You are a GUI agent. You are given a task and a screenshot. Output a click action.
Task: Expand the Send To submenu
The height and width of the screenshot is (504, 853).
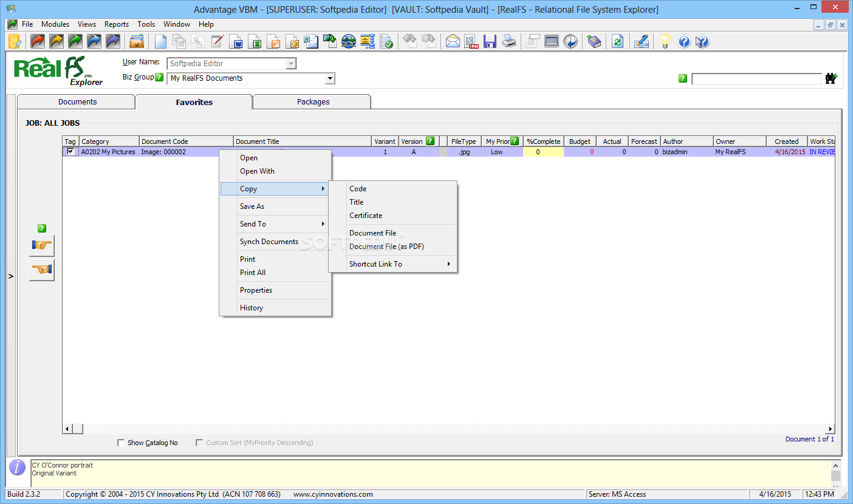[x=276, y=224]
